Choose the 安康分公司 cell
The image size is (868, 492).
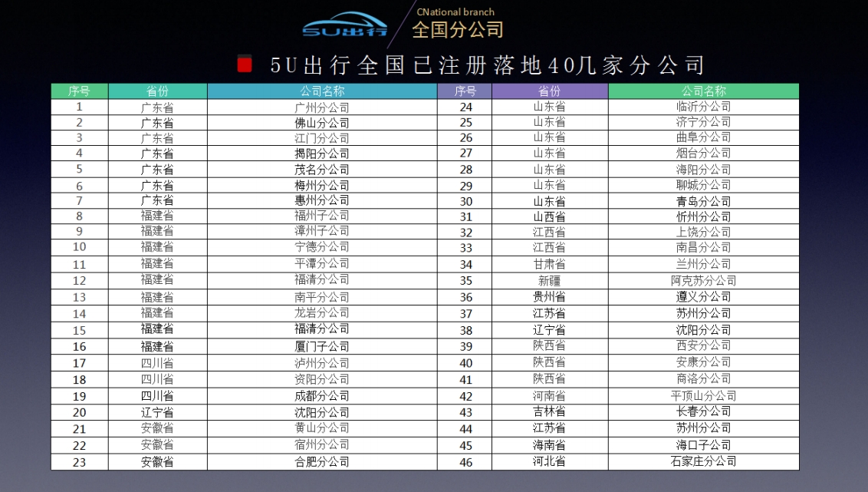pyautogui.click(x=704, y=362)
